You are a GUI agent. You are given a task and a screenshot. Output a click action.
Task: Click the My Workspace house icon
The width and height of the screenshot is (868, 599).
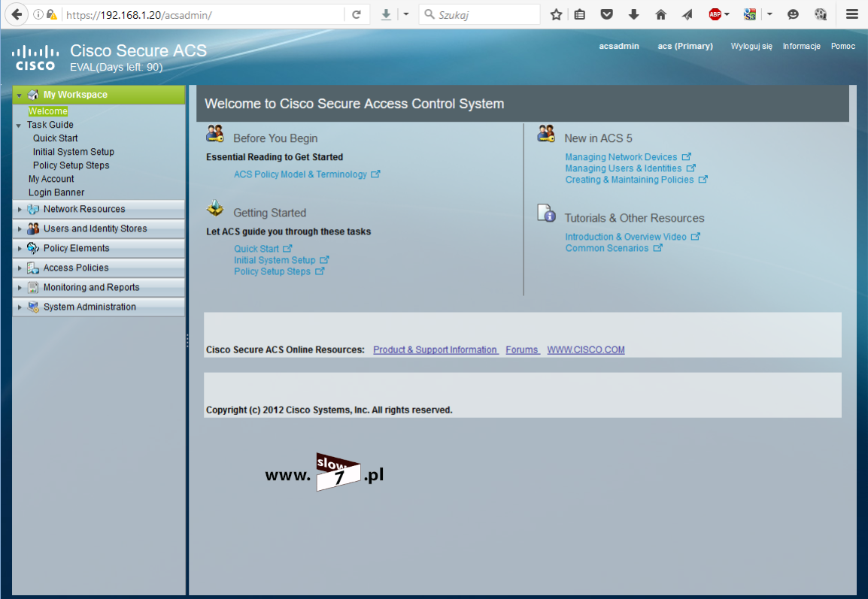33,95
